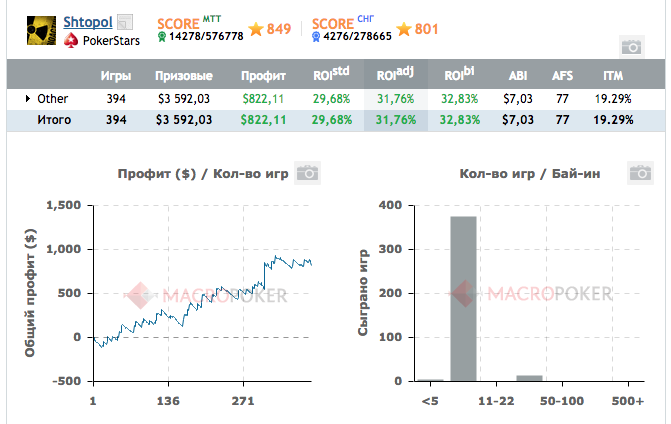The image size is (671, 424).
Task: Click the Призовые column header
Action: pos(184,76)
